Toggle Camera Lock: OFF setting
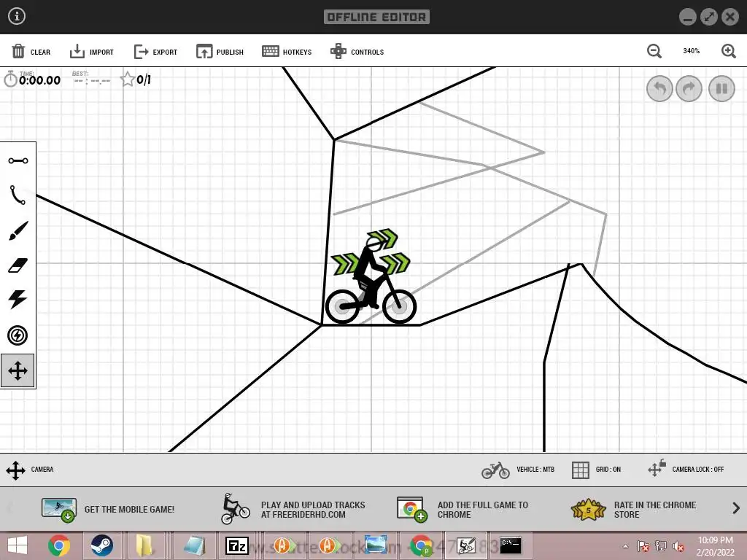Viewport: 747px width, 560px height. coord(686,470)
